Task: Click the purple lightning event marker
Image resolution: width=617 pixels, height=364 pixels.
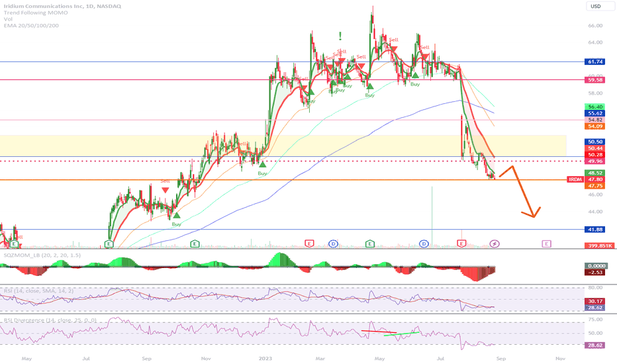Action: coord(495,244)
